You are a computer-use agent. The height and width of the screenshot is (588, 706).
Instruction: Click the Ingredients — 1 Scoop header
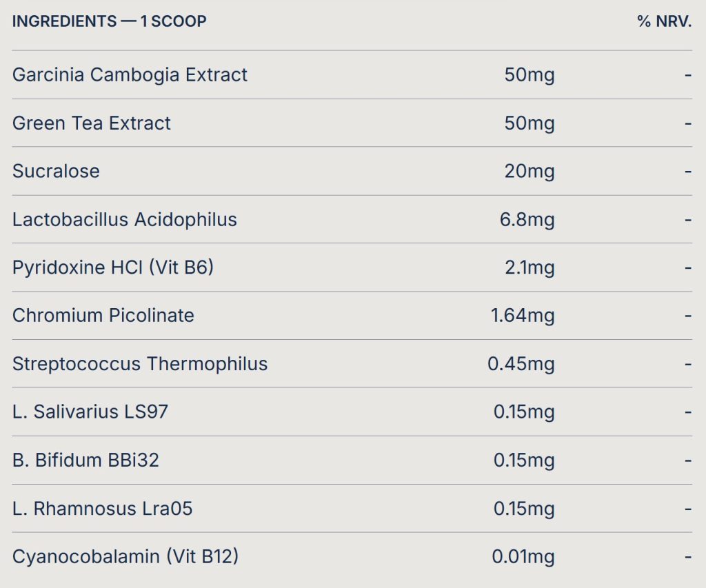click(x=110, y=21)
